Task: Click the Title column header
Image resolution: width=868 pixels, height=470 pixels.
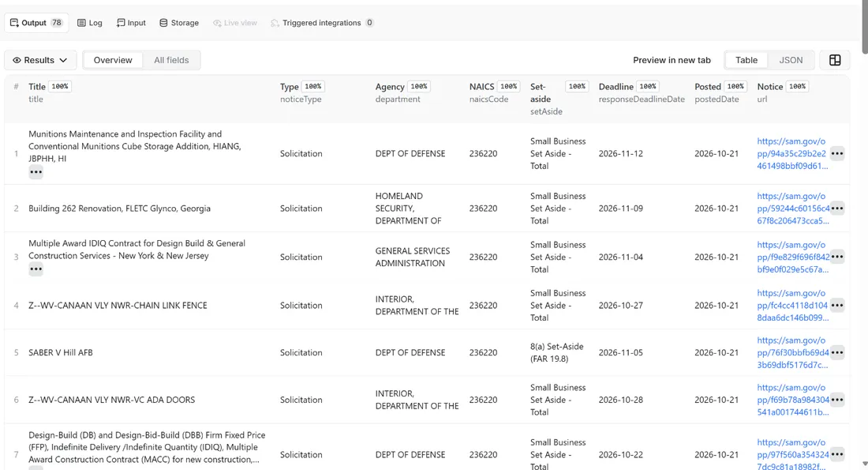Action: (37, 86)
